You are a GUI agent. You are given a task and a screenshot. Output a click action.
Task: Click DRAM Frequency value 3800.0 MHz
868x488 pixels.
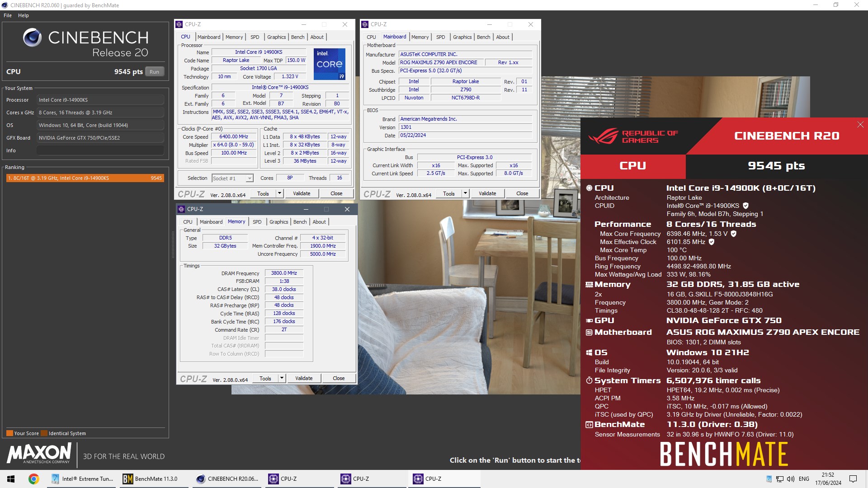pyautogui.click(x=284, y=273)
